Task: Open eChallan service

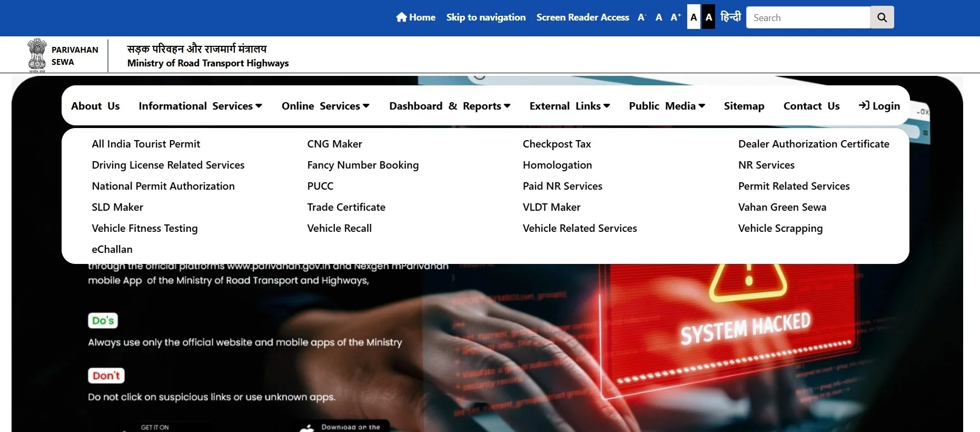Action: (112, 249)
